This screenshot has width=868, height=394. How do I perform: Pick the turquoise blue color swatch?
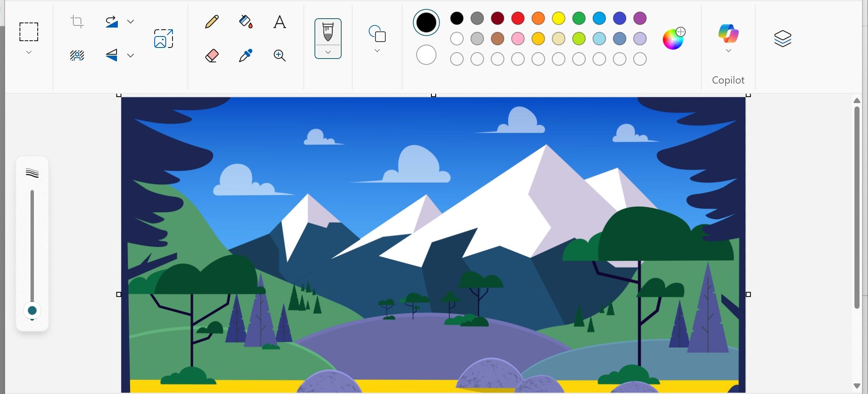coord(599,18)
